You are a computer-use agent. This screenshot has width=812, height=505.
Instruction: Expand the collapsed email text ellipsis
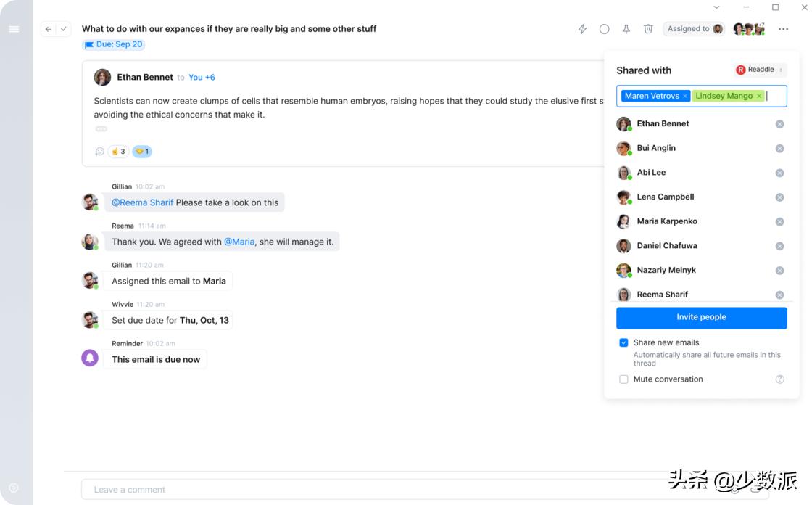[101, 129]
